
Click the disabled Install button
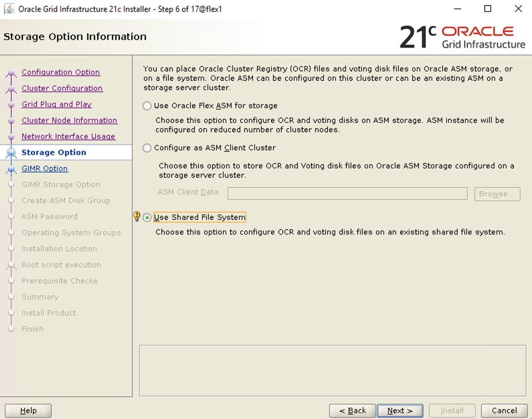pyautogui.click(x=452, y=411)
